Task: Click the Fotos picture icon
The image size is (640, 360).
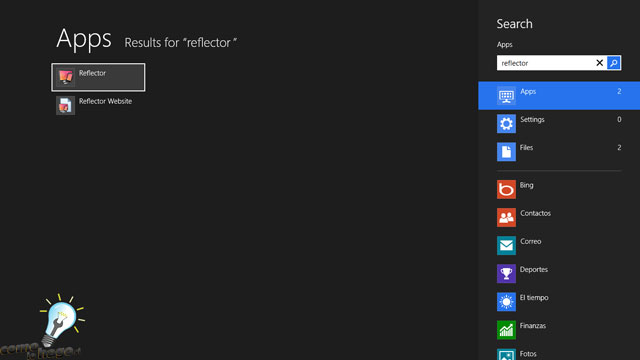Action: [506, 354]
